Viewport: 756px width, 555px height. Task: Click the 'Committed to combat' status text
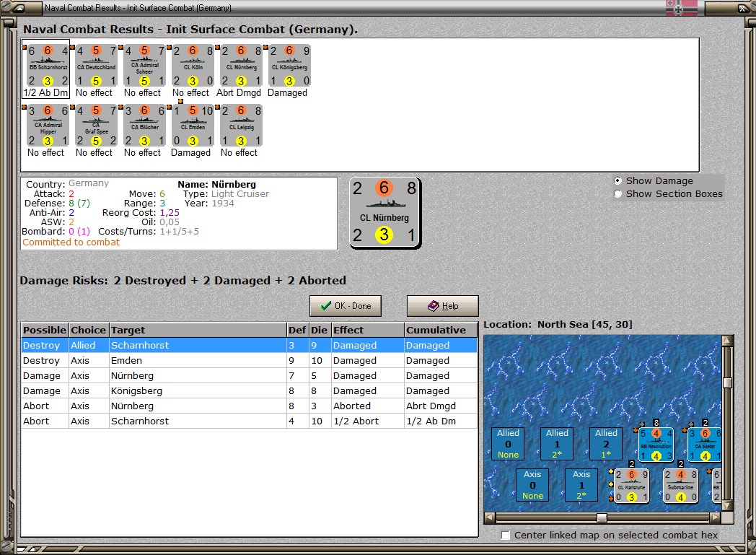(x=71, y=242)
